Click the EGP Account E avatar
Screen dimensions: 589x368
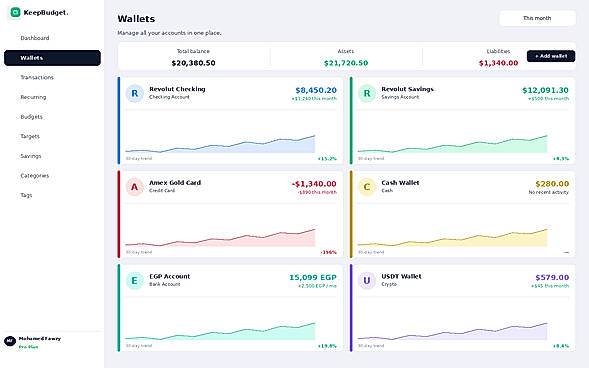click(134, 281)
